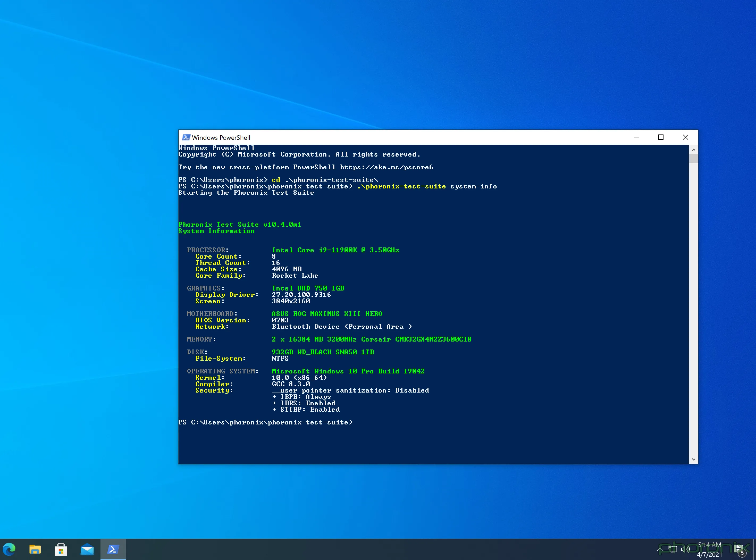Expand hidden icons with the tray chevron

click(660, 549)
